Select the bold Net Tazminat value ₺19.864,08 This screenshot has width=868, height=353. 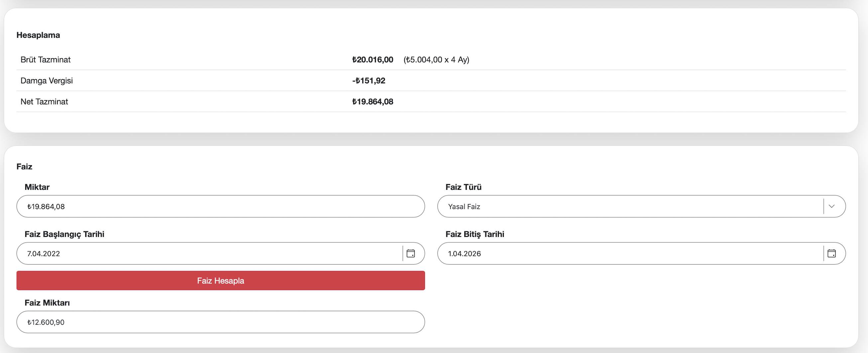pos(372,101)
